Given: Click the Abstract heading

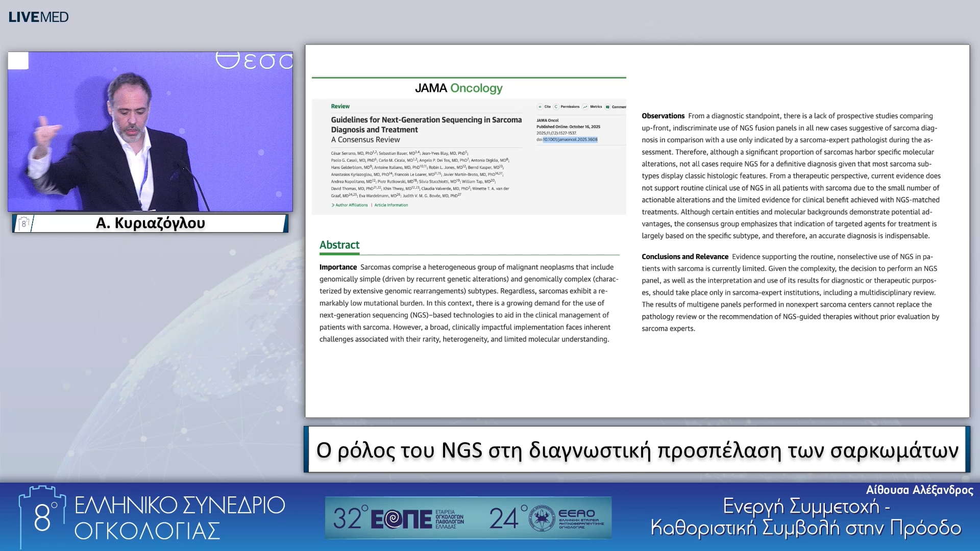Looking at the screenshot, I should pos(339,245).
